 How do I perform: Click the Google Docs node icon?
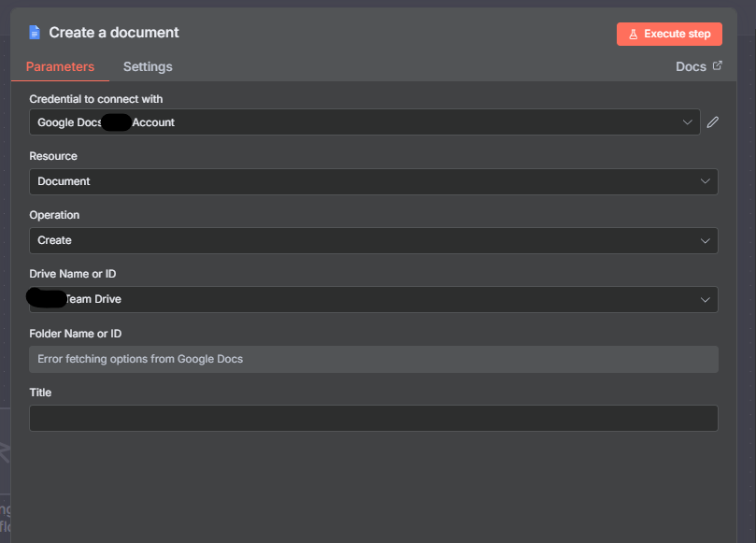35,33
